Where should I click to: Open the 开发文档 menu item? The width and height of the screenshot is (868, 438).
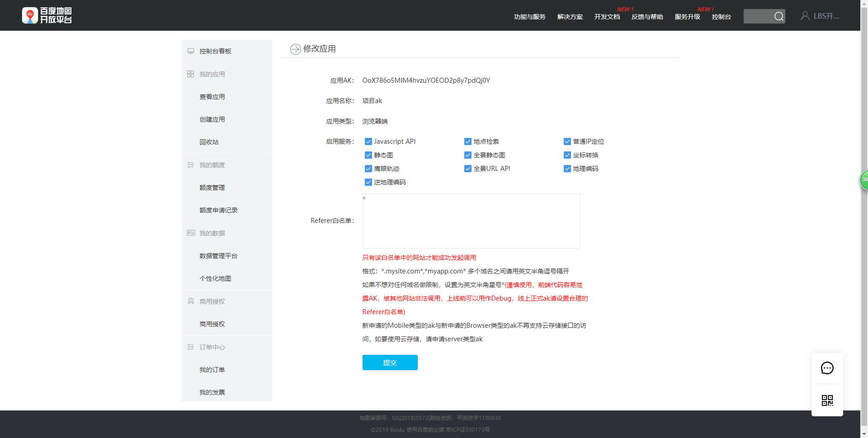point(607,17)
